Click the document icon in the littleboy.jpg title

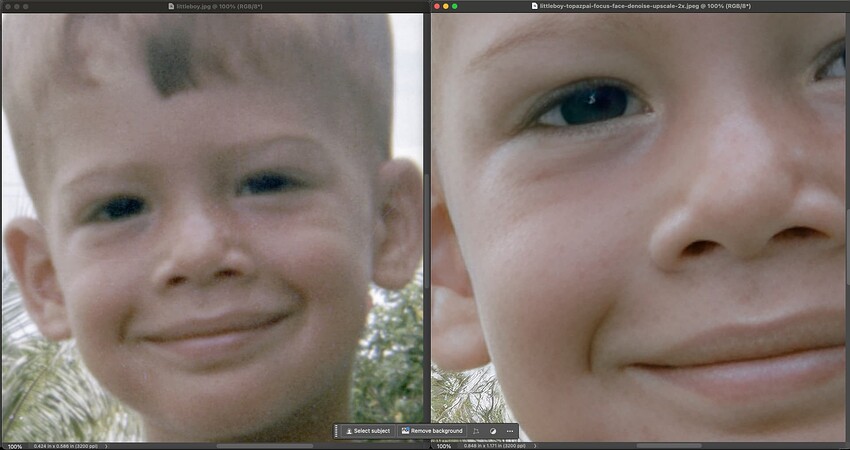(171, 7)
